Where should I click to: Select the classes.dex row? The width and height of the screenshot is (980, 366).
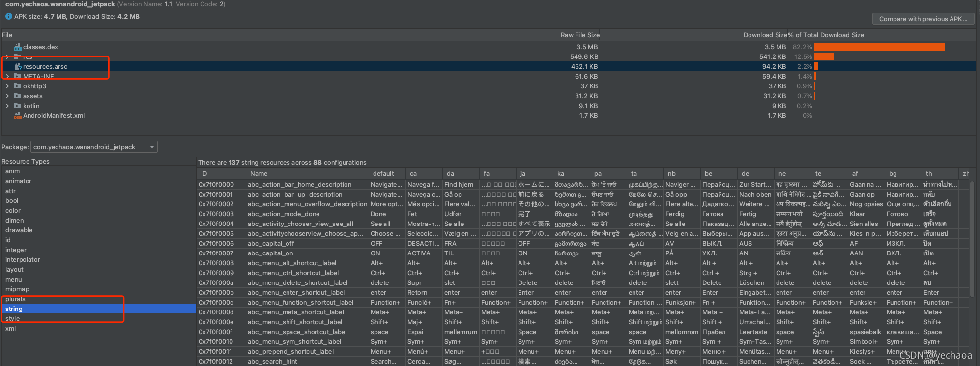[489, 47]
